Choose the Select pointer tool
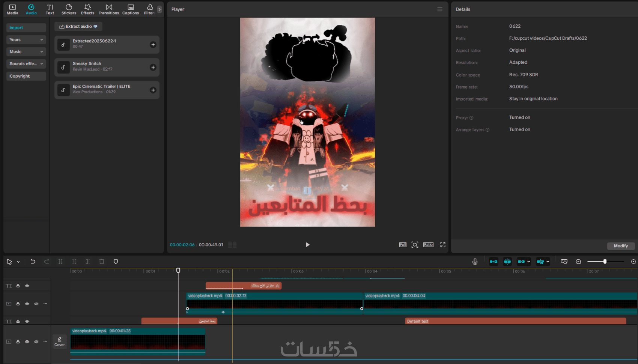 tap(9, 262)
